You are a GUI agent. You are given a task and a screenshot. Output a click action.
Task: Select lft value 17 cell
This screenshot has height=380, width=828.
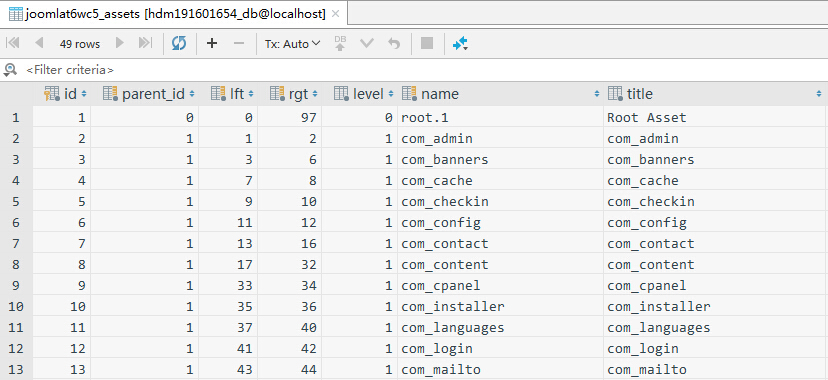pos(228,264)
